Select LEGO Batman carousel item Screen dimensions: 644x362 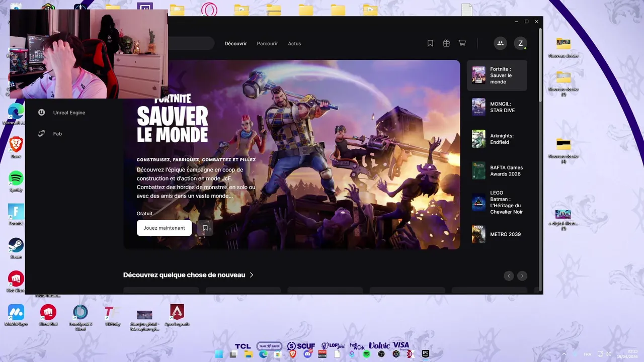pos(497,202)
